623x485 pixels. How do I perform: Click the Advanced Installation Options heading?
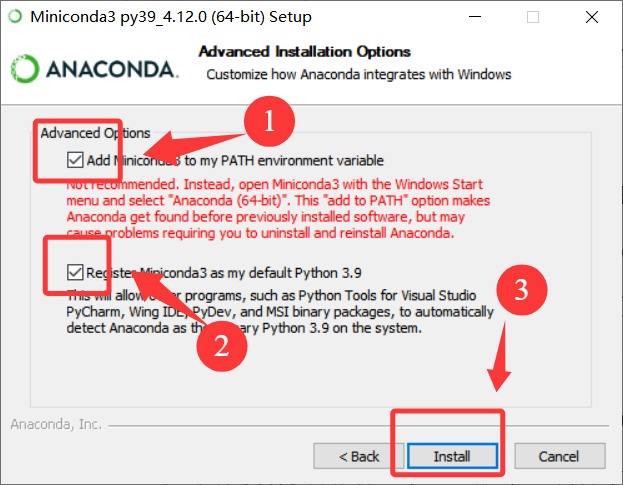[305, 51]
